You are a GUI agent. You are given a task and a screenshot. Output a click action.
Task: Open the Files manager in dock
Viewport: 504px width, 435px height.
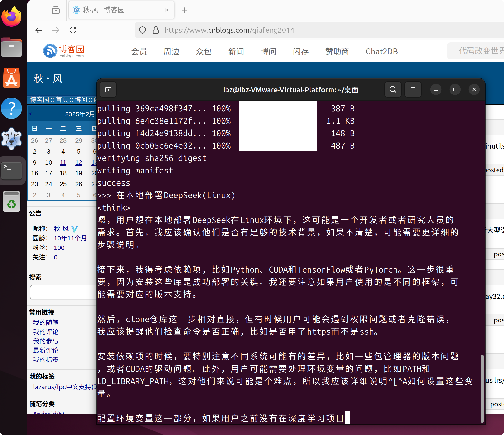click(x=11, y=48)
